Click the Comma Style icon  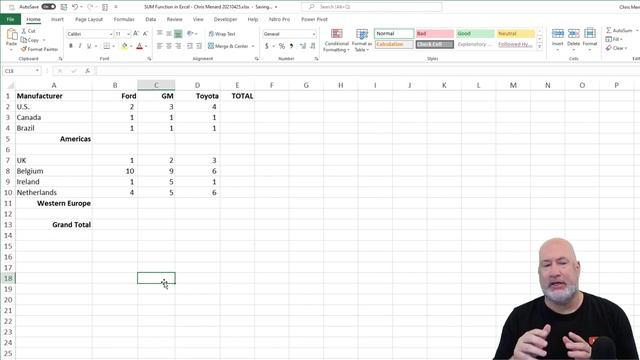pos(291,46)
